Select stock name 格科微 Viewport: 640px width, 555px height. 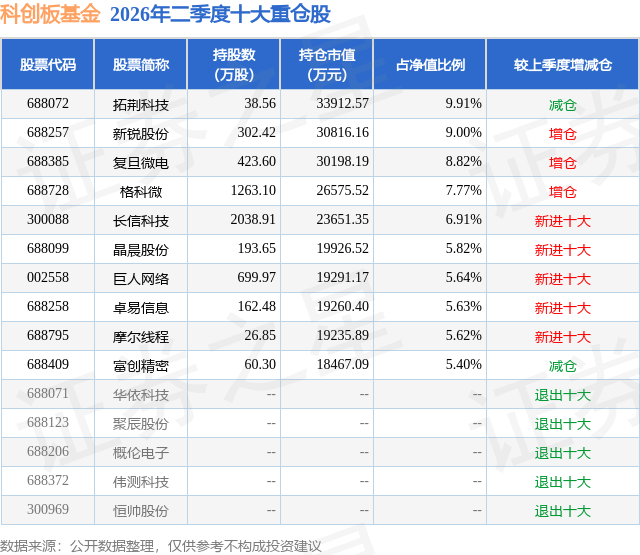tap(141, 192)
